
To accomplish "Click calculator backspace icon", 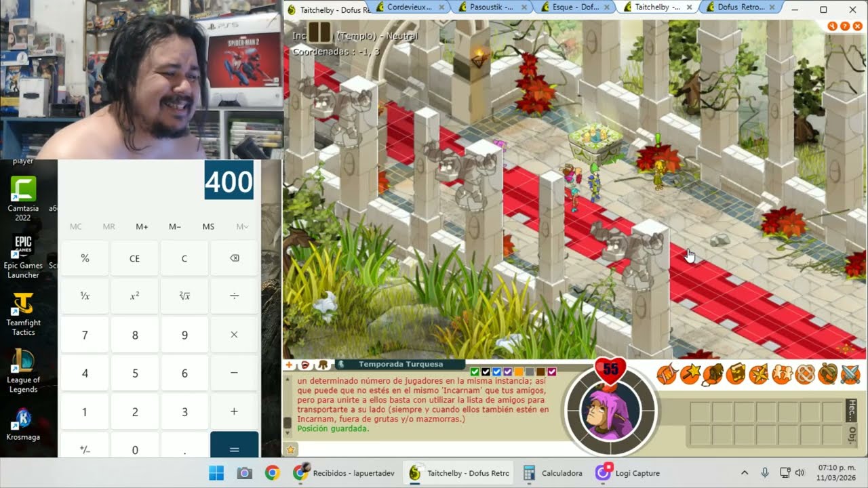I will coord(234,258).
